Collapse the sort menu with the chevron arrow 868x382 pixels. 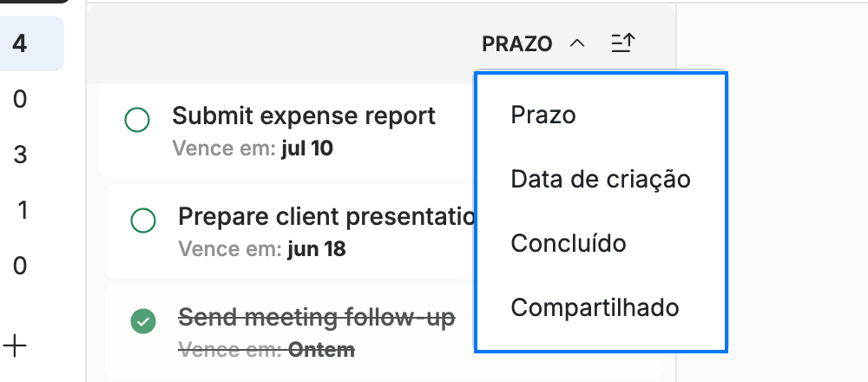pos(577,43)
